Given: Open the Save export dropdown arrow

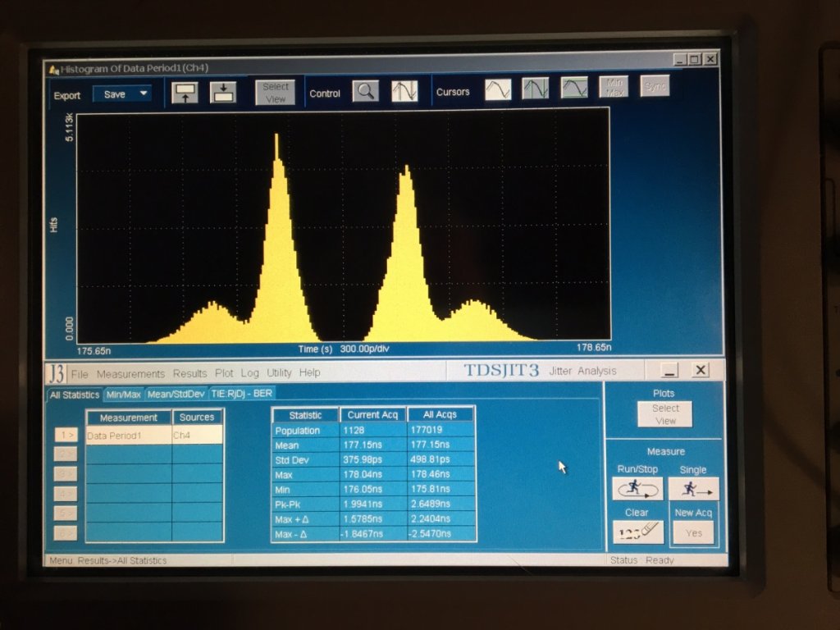Looking at the screenshot, I should coord(144,94).
